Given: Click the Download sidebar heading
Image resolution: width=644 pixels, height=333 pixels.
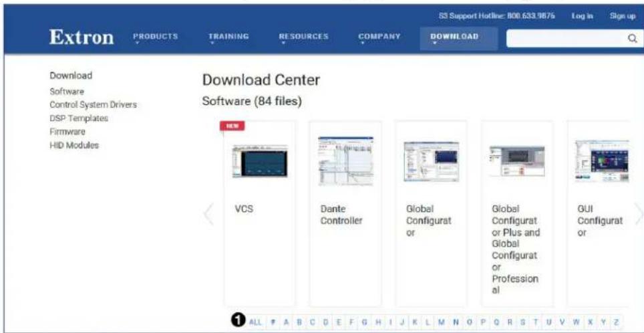Looking at the screenshot, I should [x=71, y=76].
